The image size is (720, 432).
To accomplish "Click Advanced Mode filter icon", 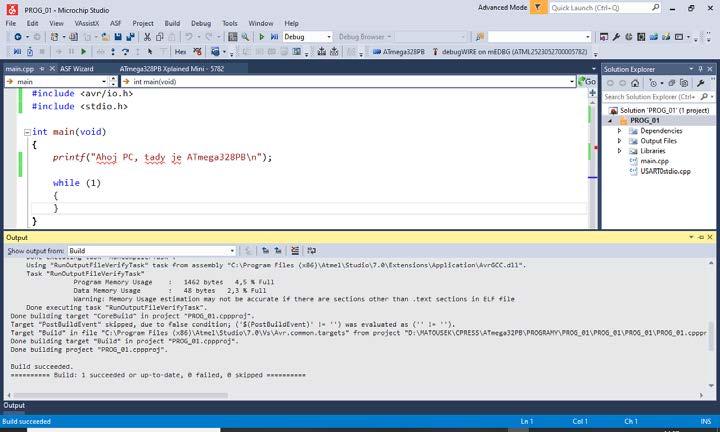I will (538, 8).
